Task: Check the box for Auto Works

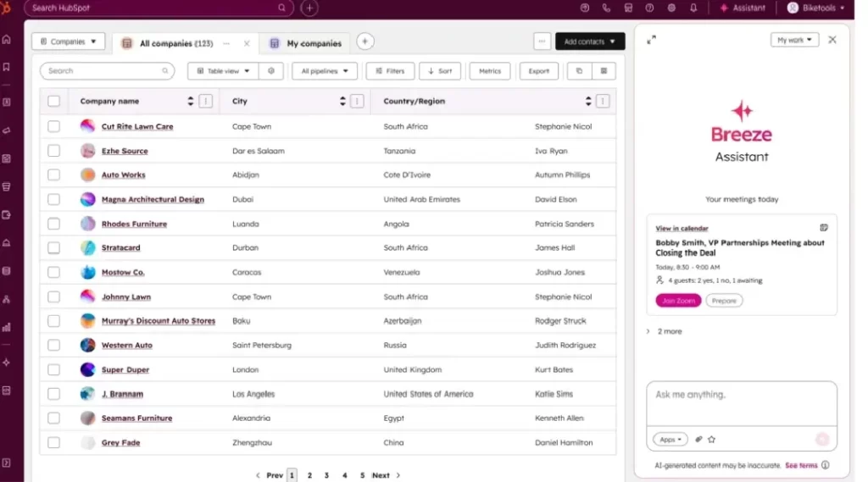Action: click(x=53, y=175)
